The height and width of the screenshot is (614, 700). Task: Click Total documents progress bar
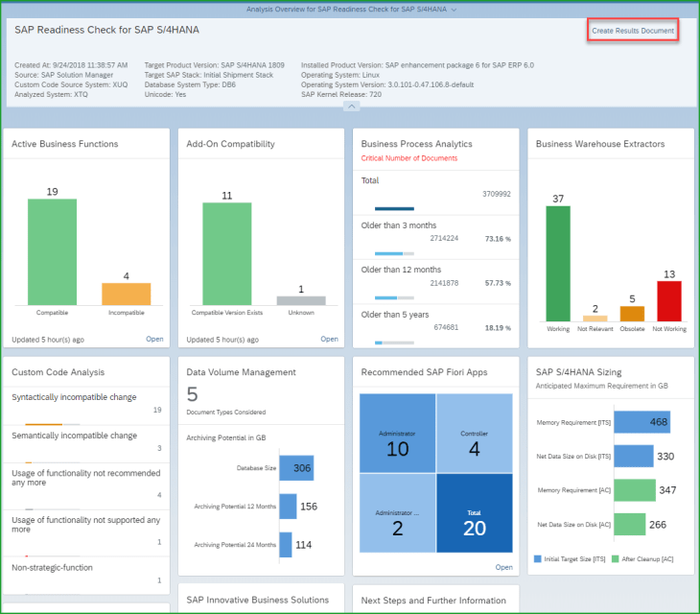pyautogui.click(x=394, y=208)
